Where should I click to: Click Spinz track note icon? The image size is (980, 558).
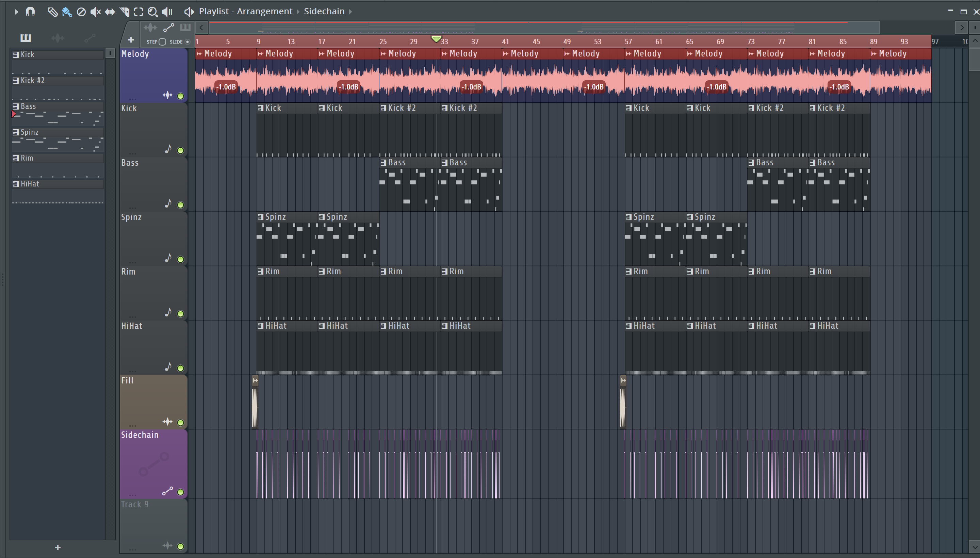[x=168, y=258]
